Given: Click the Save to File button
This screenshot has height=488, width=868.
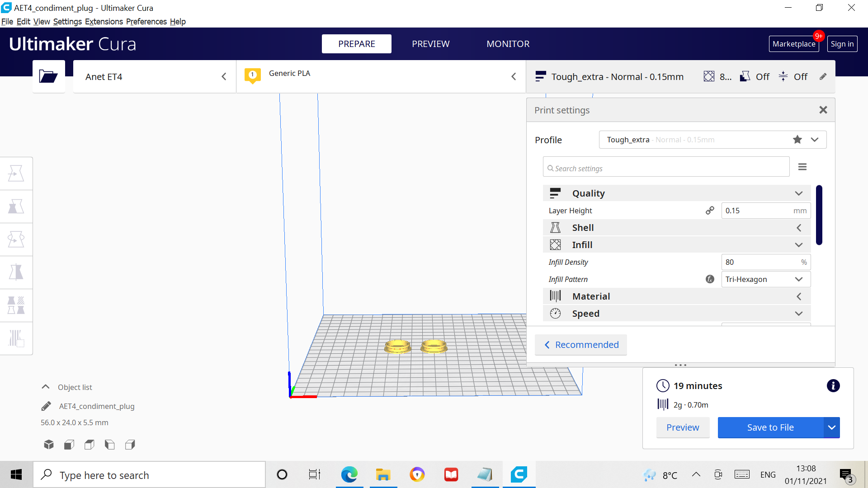Looking at the screenshot, I should click(770, 427).
